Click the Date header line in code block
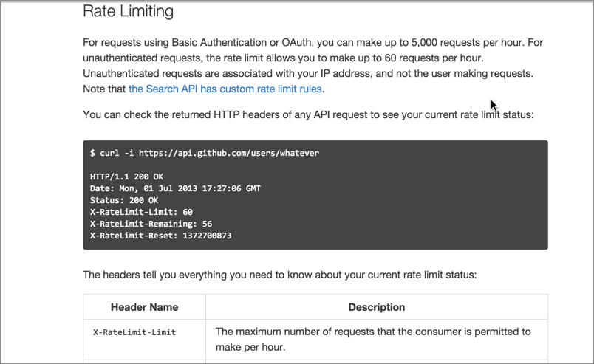 [x=175, y=188]
